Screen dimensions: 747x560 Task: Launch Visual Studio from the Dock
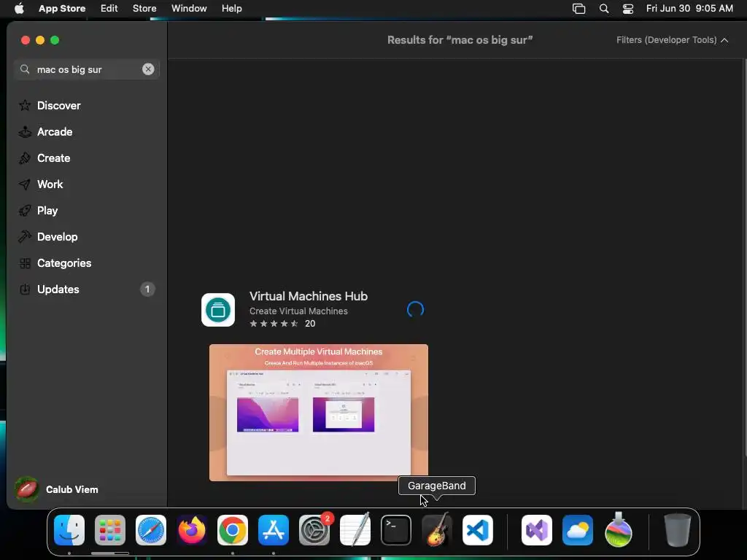click(537, 530)
